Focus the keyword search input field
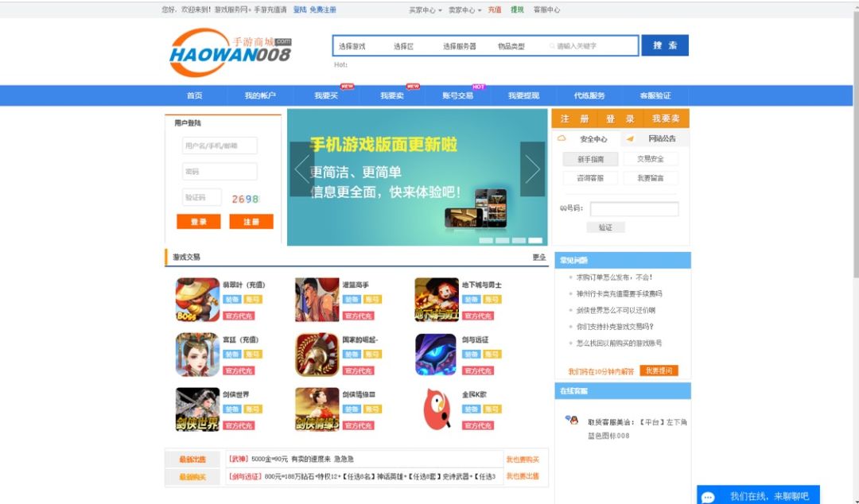This screenshot has width=859, height=504. point(592,46)
